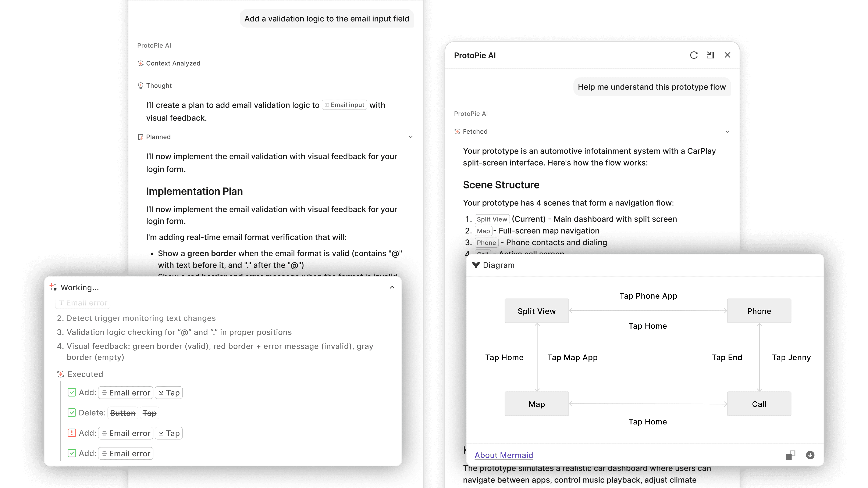The height and width of the screenshot is (488, 868).
Task: Click the Tap chip in the failed Add step
Action: (169, 433)
